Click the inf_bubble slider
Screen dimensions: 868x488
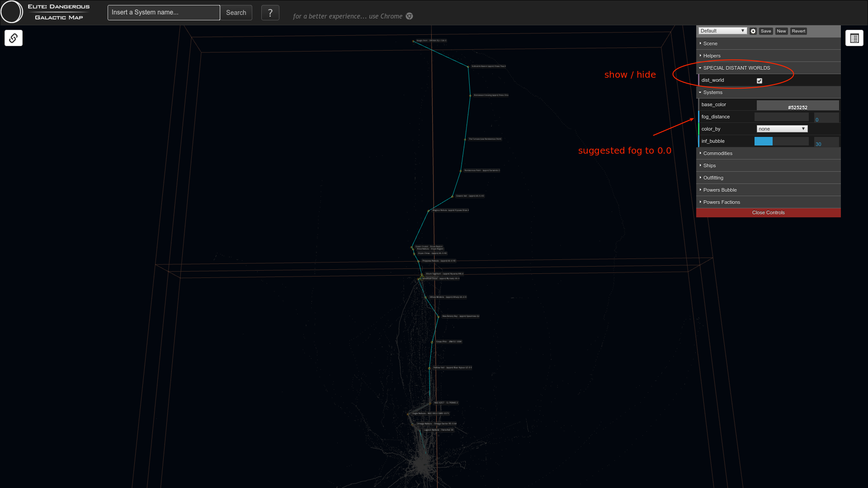coord(782,141)
